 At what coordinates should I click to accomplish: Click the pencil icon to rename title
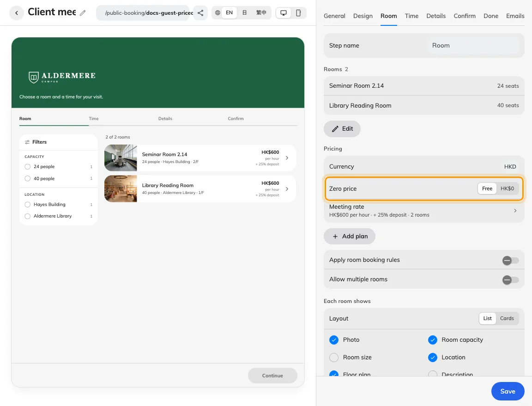click(83, 13)
